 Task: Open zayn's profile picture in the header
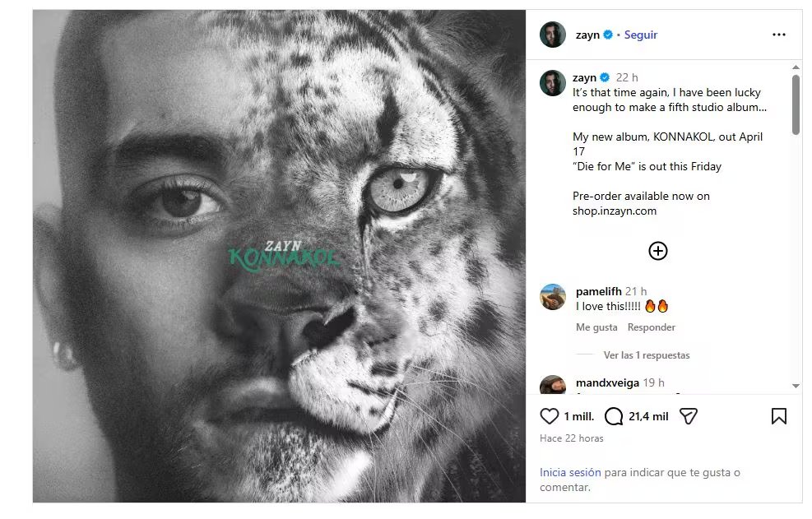(x=553, y=34)
